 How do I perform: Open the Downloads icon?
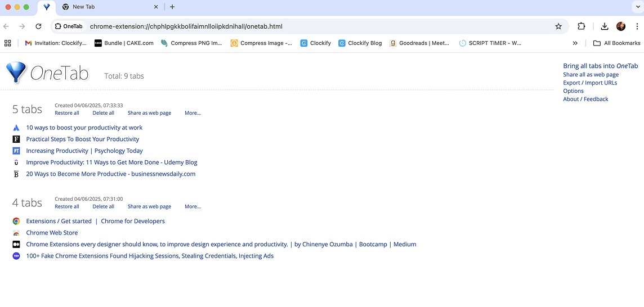tap(604, 26)
